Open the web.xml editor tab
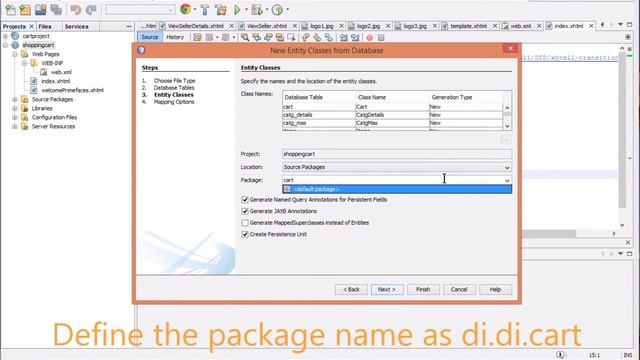This screenshot has width=640, height=360. (x=520, y=26)
